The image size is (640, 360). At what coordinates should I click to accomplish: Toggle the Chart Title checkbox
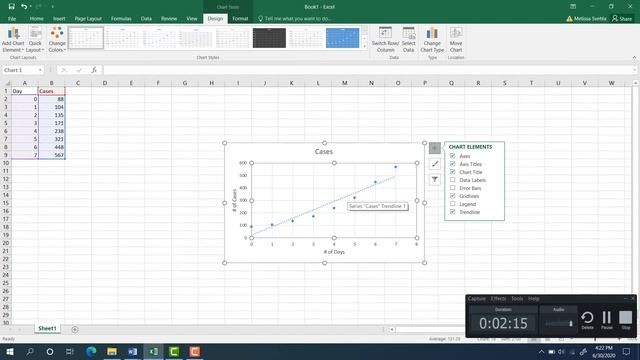pos(453,172)
